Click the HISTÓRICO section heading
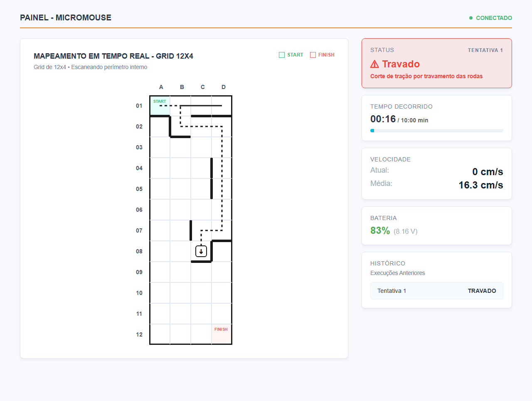 pos(388,263)
